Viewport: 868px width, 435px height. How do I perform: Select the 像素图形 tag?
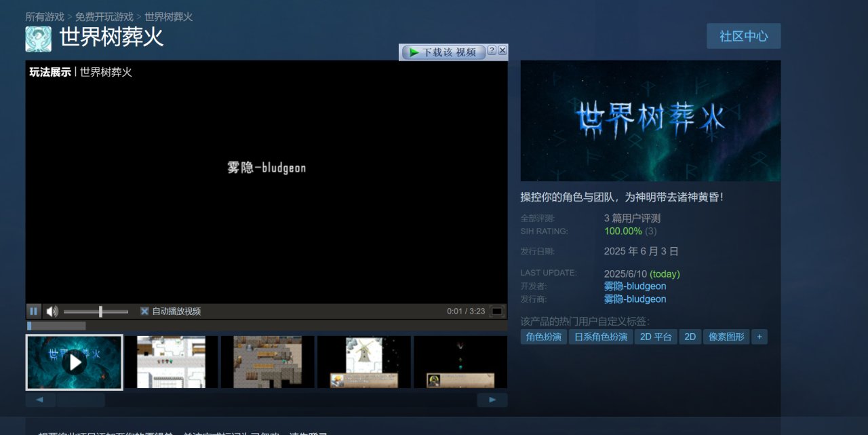click(726, 337)
